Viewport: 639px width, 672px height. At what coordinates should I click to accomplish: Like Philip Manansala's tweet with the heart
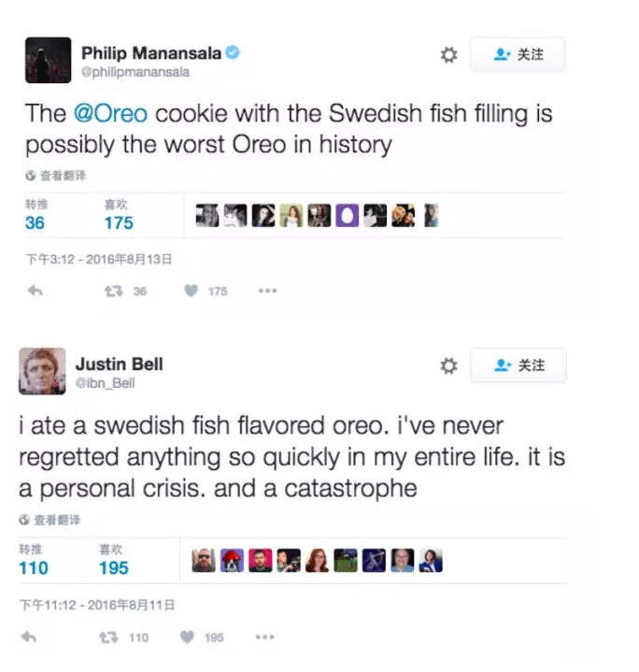(191, 291)
